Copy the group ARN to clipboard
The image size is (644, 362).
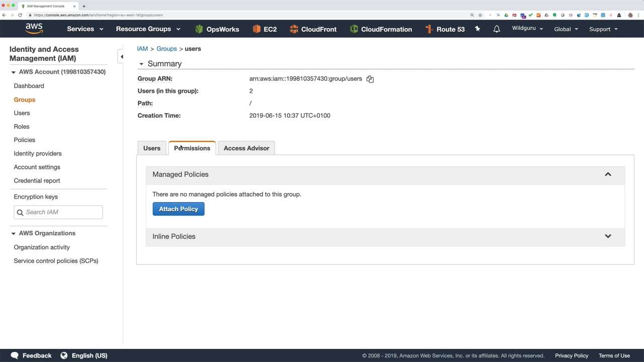[370, 79]
